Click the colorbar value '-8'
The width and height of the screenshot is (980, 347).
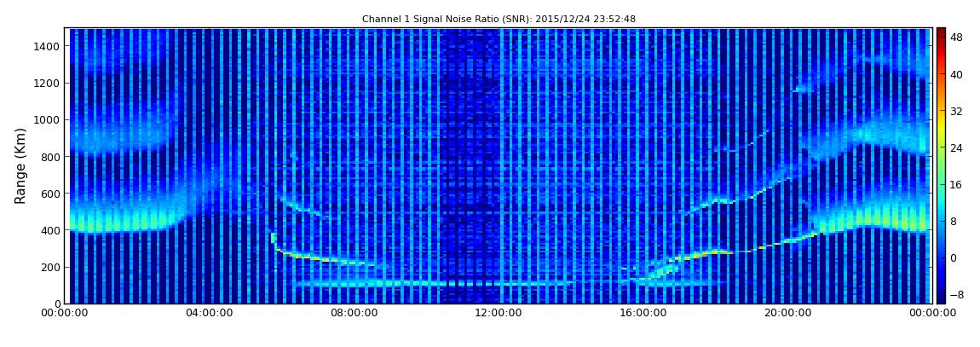point(956,294)
